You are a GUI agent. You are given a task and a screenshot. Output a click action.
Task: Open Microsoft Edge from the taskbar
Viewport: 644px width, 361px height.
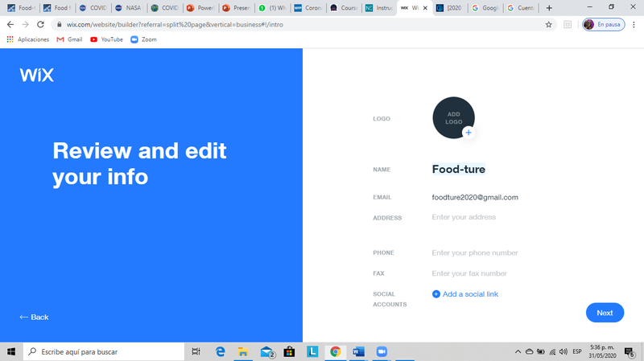point(220,351)
